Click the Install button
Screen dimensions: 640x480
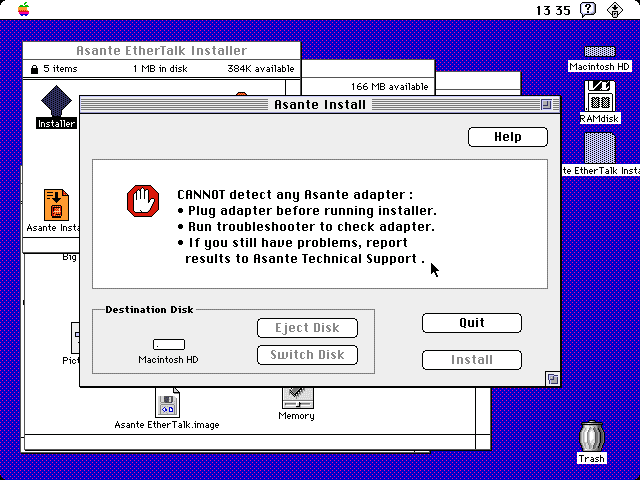tap(471, 360)
